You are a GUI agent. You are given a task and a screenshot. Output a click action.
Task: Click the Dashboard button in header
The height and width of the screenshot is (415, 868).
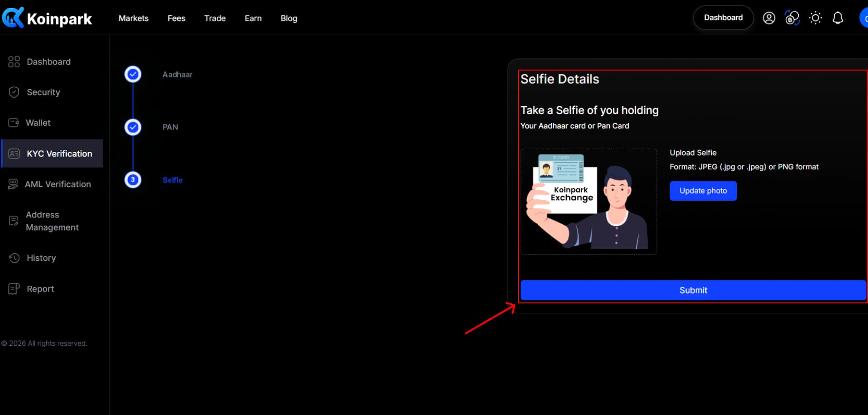coord(723,18)
